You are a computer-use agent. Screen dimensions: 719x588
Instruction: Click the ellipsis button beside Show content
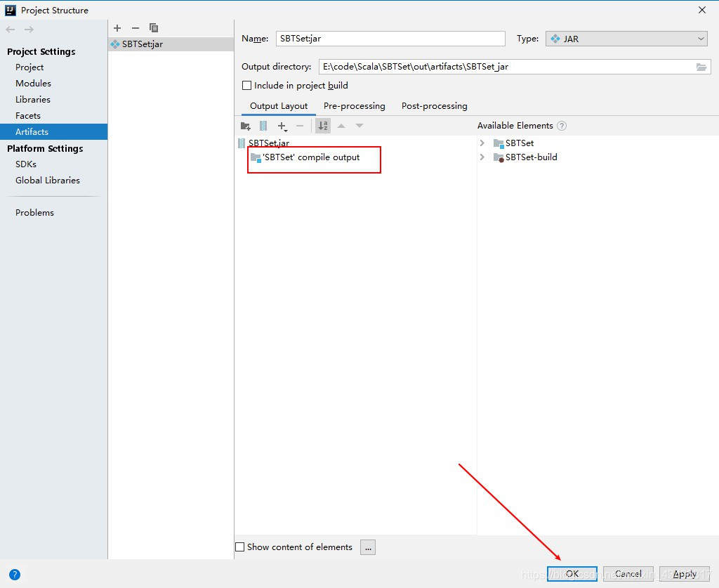(x=368, y=547)
